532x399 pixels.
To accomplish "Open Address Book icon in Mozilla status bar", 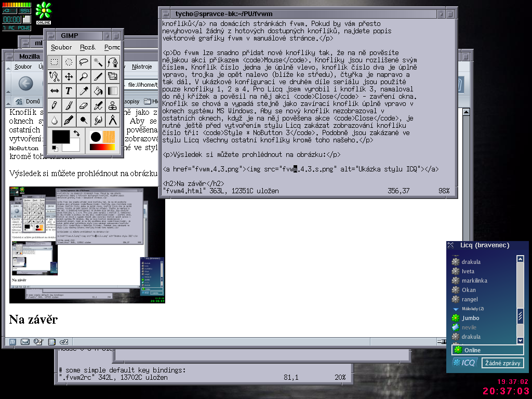I will click(x=51, y=342).
